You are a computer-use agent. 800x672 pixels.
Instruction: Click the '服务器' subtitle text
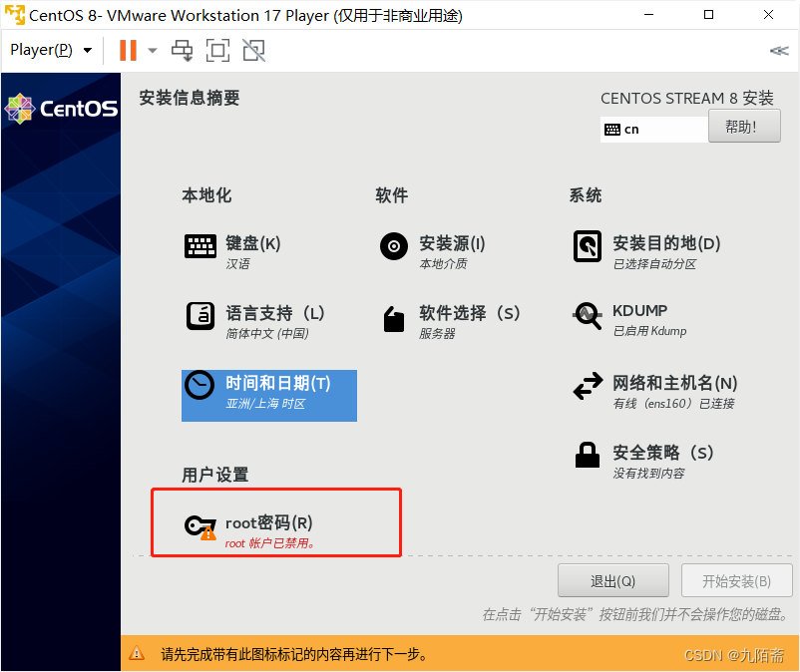tap(437, 333)
